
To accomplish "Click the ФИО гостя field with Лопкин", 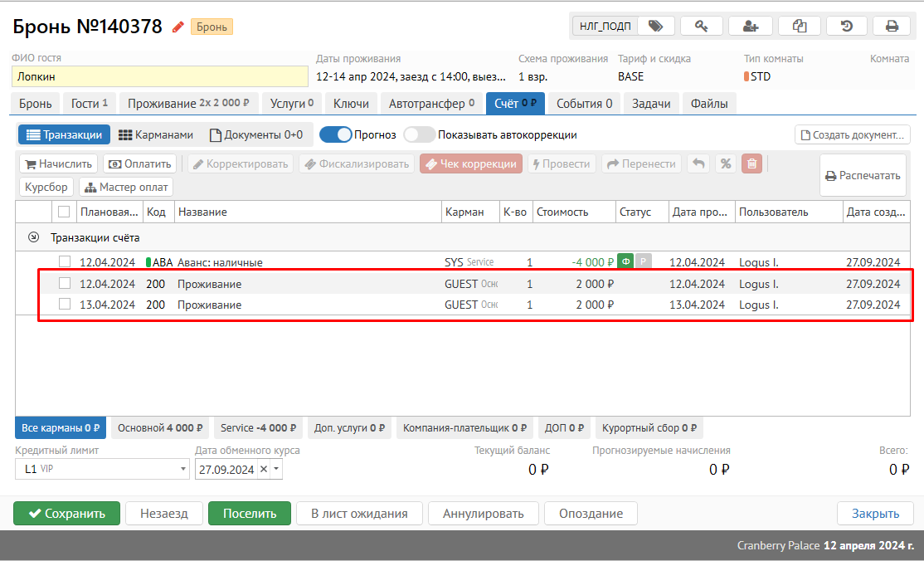I will coord(158,76).
